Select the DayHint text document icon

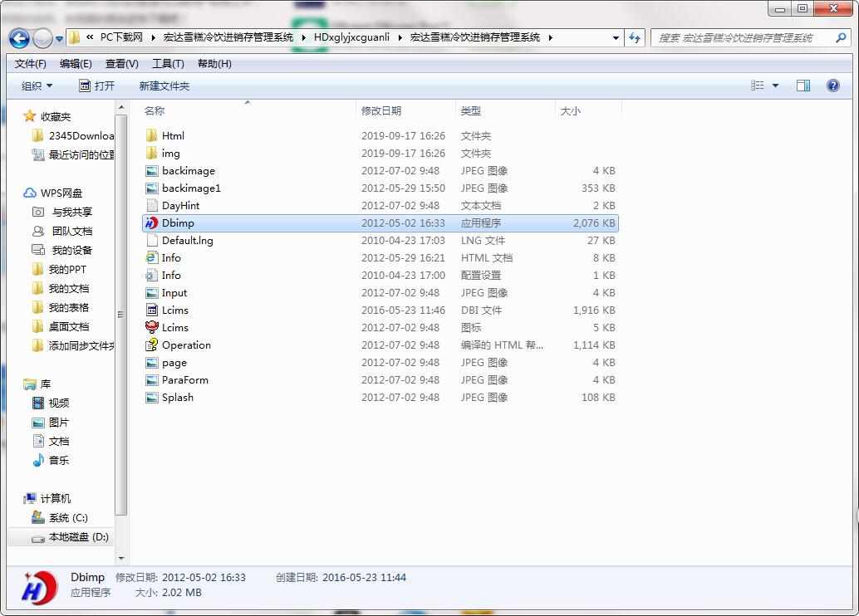(152, 205)
